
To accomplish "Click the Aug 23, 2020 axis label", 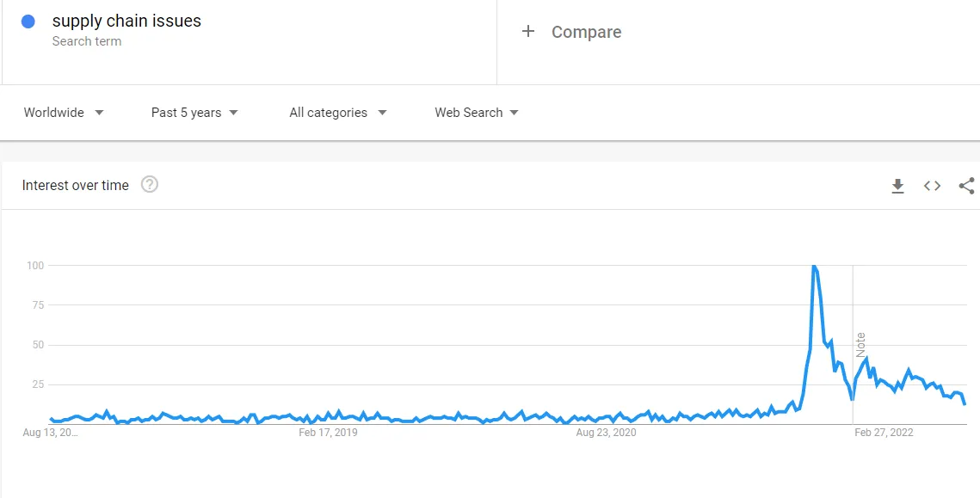I will (606, 433).
